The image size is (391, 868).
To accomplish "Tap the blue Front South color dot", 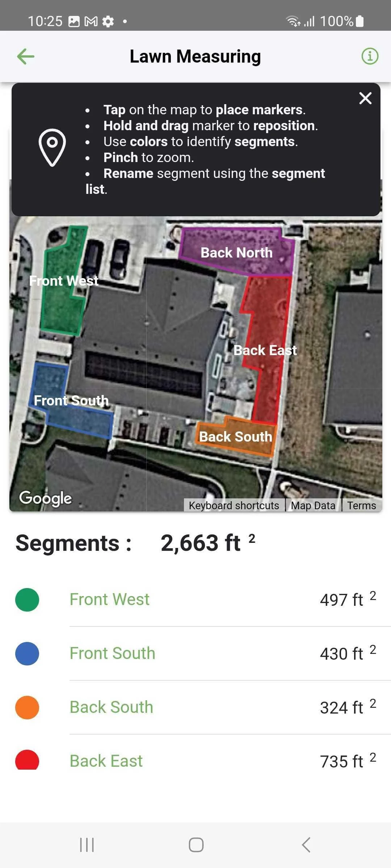I will (x=27, y=654).
